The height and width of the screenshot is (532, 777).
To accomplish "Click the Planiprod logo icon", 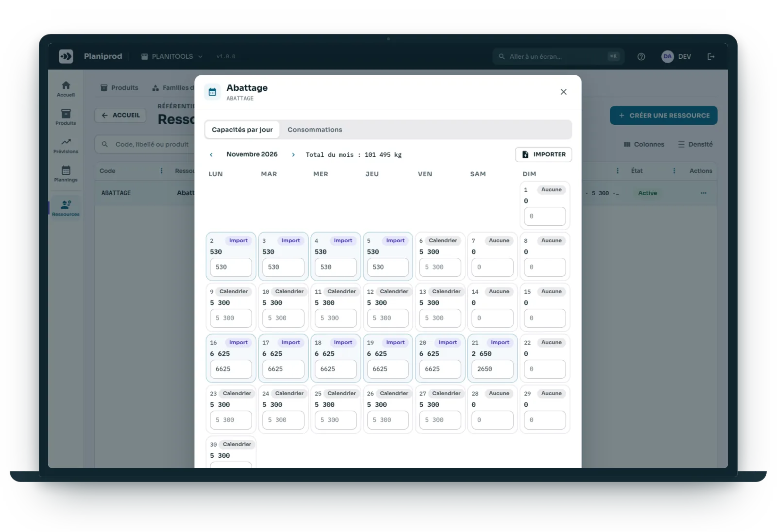I will click(66, 56).
